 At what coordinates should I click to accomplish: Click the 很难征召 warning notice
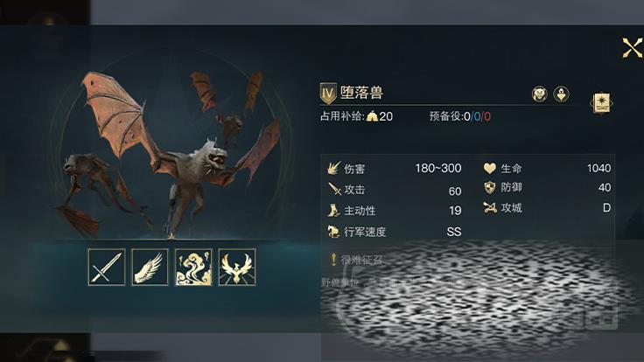(356, 260)
